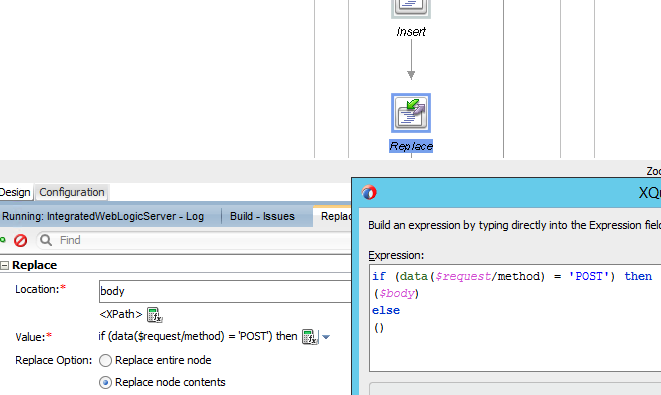This screenshot has height=395, width=661.
Task: Click the 'else' keyword in the expression
Action: point(386,311)
